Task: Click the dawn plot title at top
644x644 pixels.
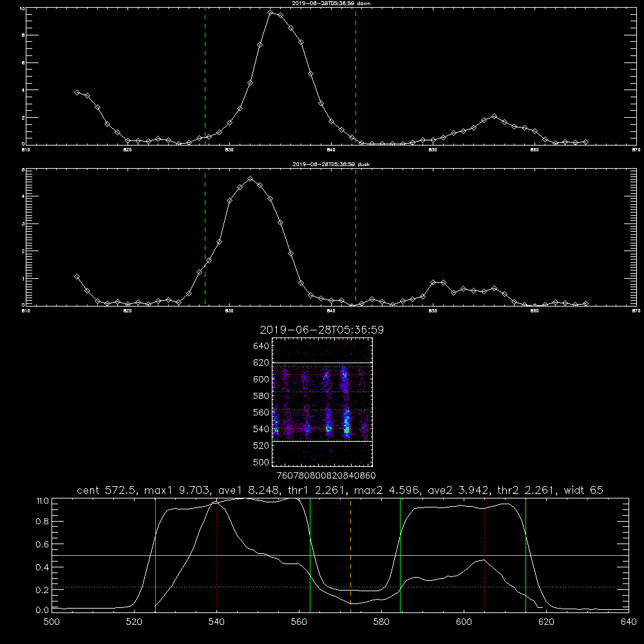Action: point(331,3)
